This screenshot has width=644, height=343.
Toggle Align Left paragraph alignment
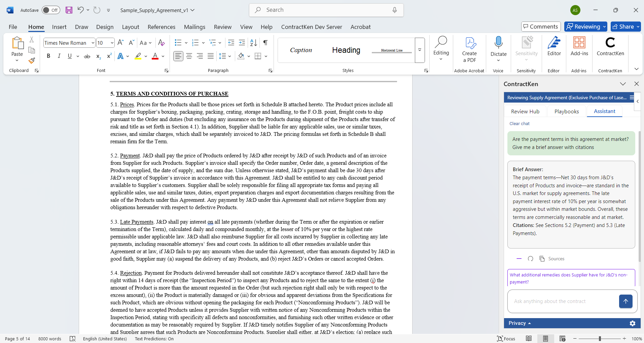178,56
